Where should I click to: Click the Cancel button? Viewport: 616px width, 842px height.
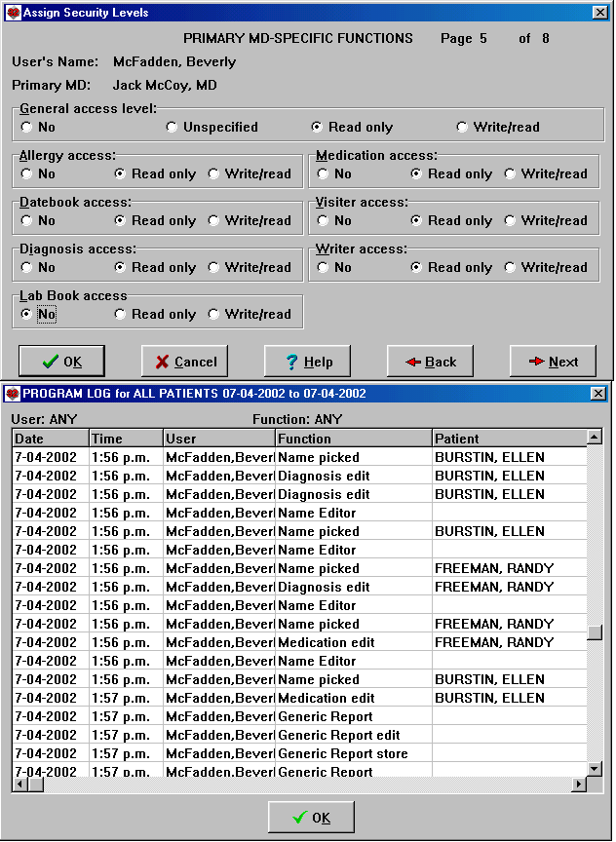click(x=185, y=362)
